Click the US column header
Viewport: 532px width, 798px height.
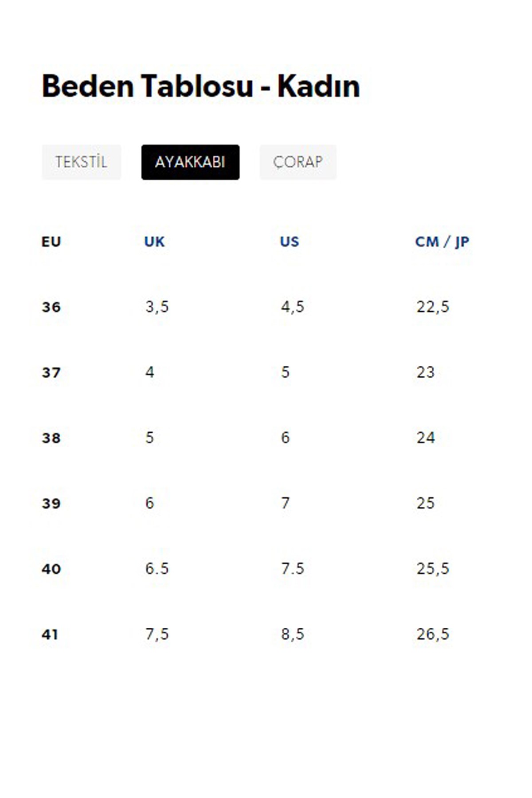pos(289,242)
